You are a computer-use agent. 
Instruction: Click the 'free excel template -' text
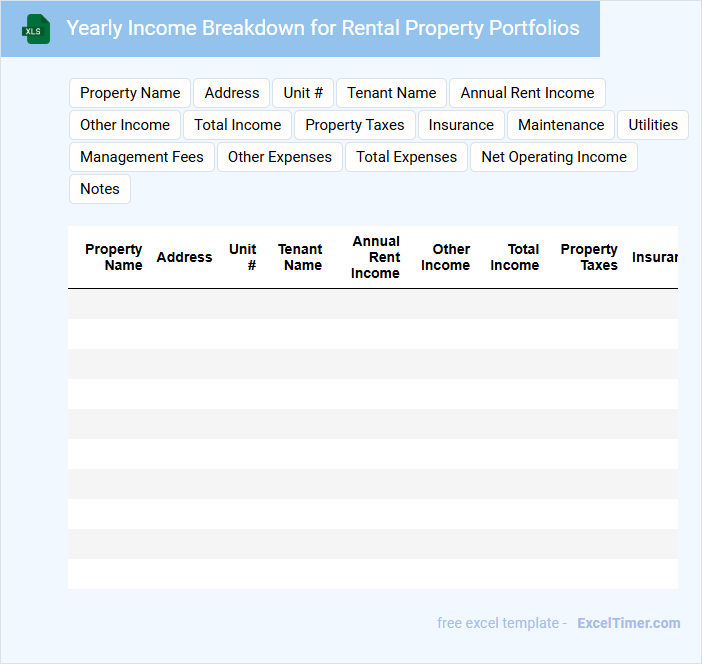(x=502, y=623)
